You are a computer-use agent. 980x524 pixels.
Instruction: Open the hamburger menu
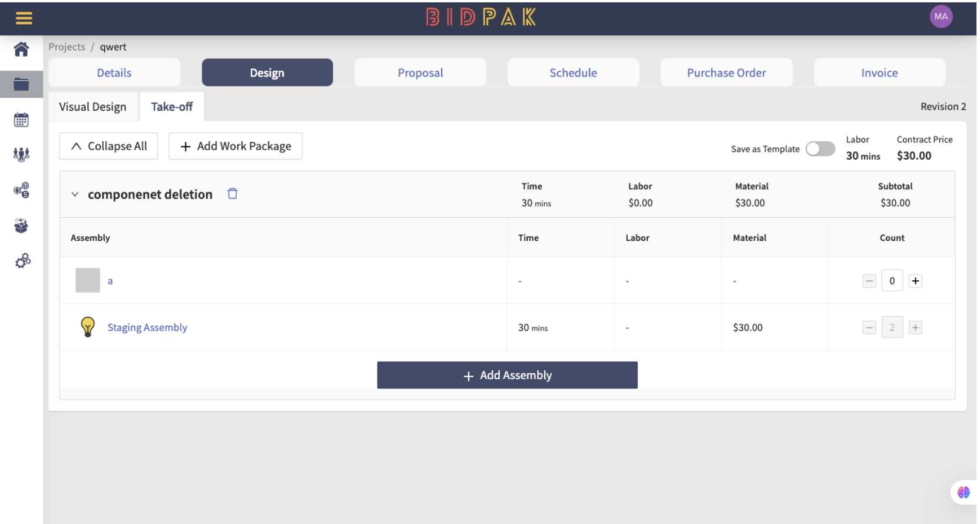coord(24,18)
